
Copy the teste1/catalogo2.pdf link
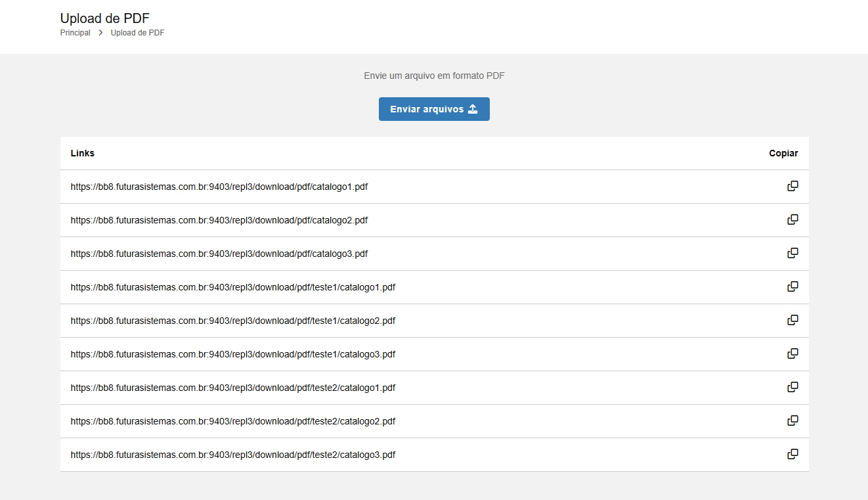point(792,320)
